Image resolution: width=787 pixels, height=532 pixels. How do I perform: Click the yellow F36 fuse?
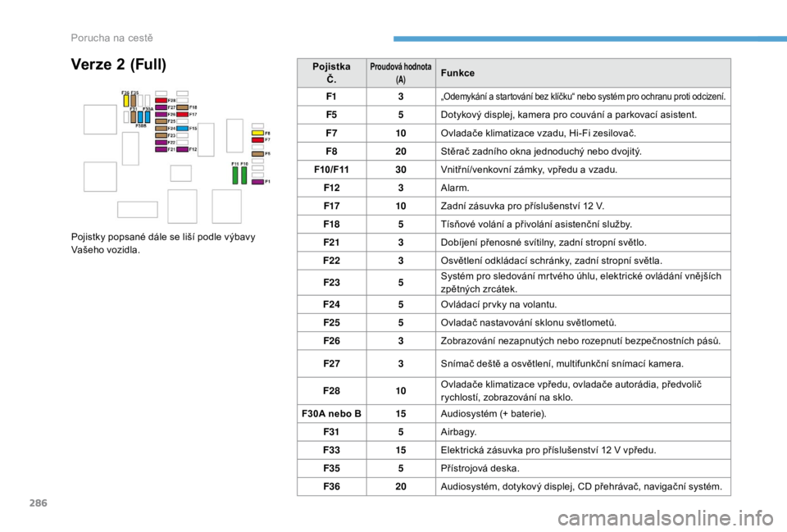coord(126,101)
